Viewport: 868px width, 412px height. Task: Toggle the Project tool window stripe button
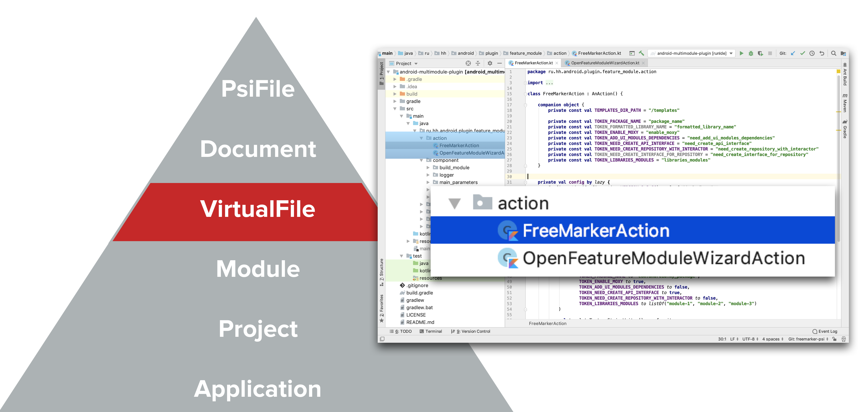point(382,73)
